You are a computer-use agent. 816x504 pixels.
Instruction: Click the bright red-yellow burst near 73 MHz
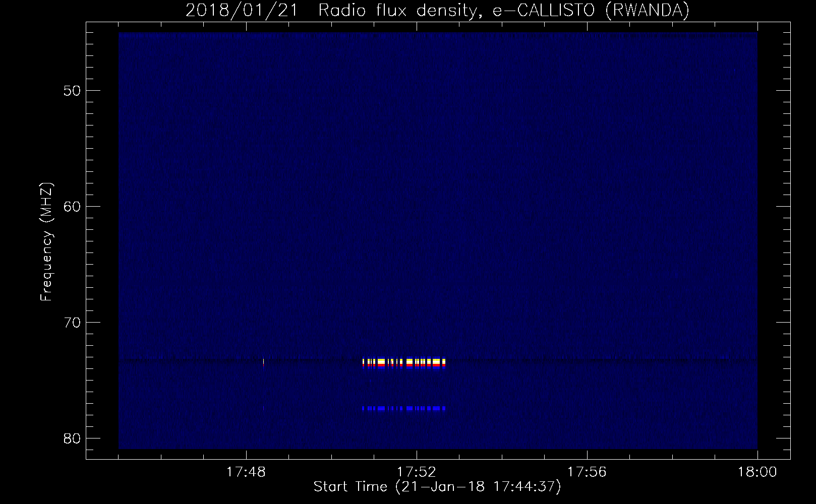(404, 363)
